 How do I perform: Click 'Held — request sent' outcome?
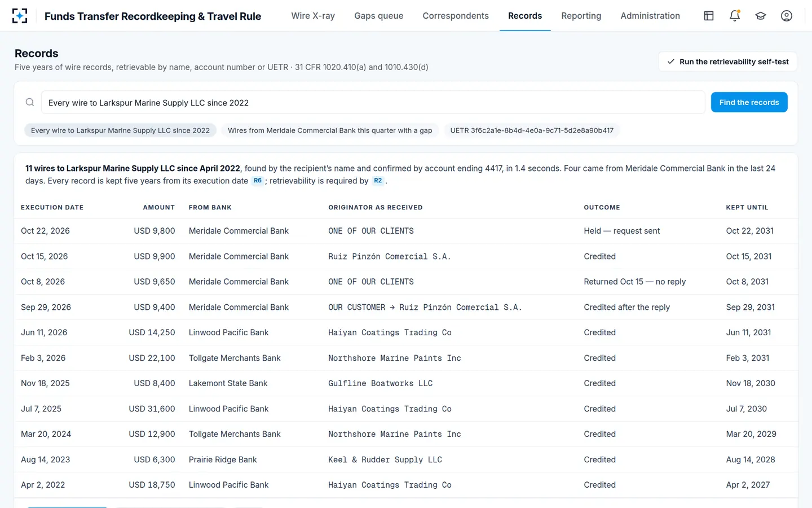click(x=622, y=231)
